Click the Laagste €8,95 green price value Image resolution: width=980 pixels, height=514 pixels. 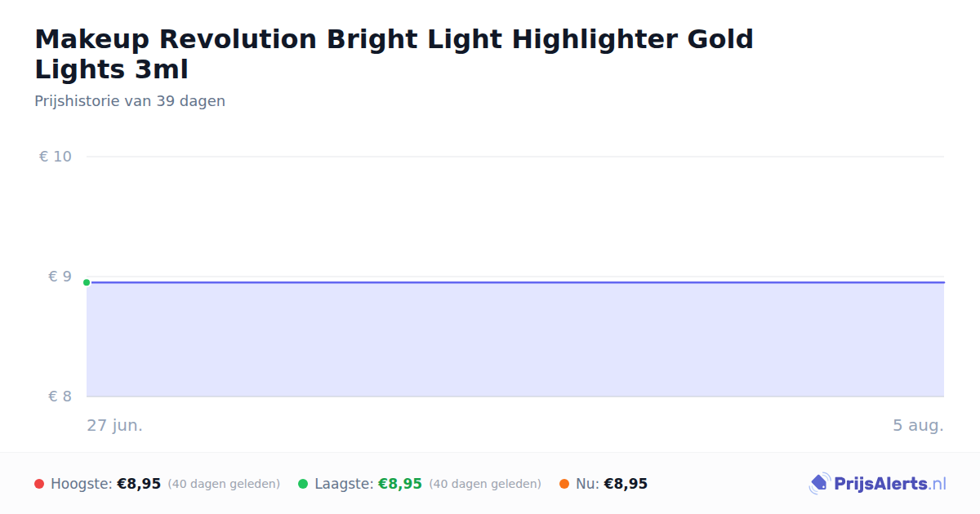tap(400, 484)
